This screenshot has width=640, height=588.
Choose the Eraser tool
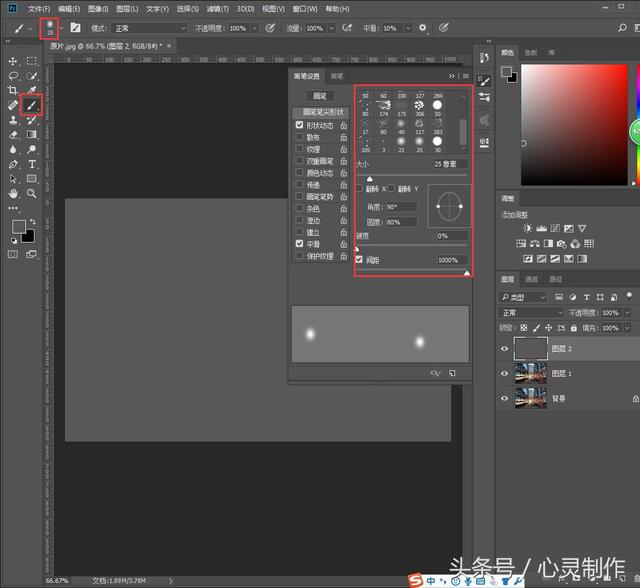pos(14,134)
